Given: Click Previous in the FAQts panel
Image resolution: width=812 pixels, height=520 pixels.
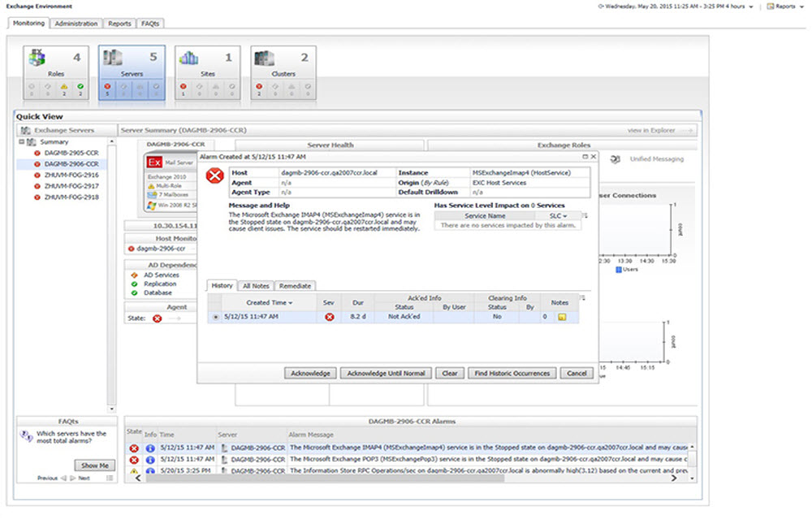Looking at the screenshot, I should [x=47, y=478].
